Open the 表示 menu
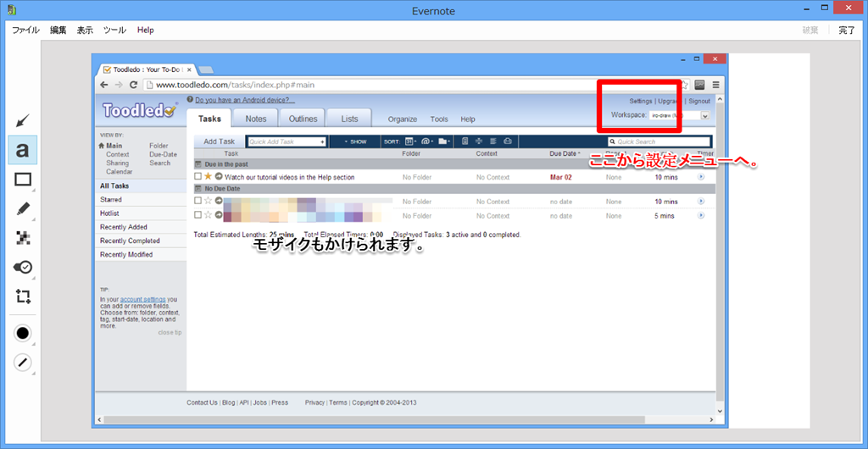Image resolution: width=868 pixels, height=449 pixels. [x=85, y=30]
